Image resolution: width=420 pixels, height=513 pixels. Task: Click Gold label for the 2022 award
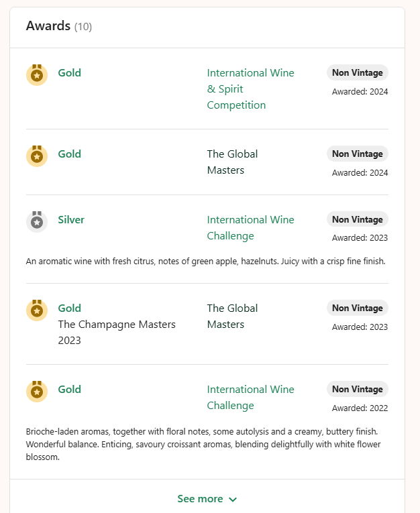click(x=69, y=389)
